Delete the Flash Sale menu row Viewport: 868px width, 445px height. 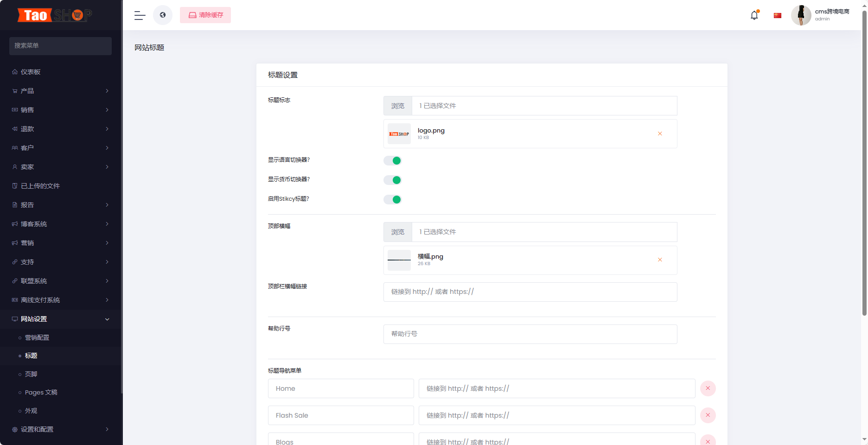(x=708, y=415)
